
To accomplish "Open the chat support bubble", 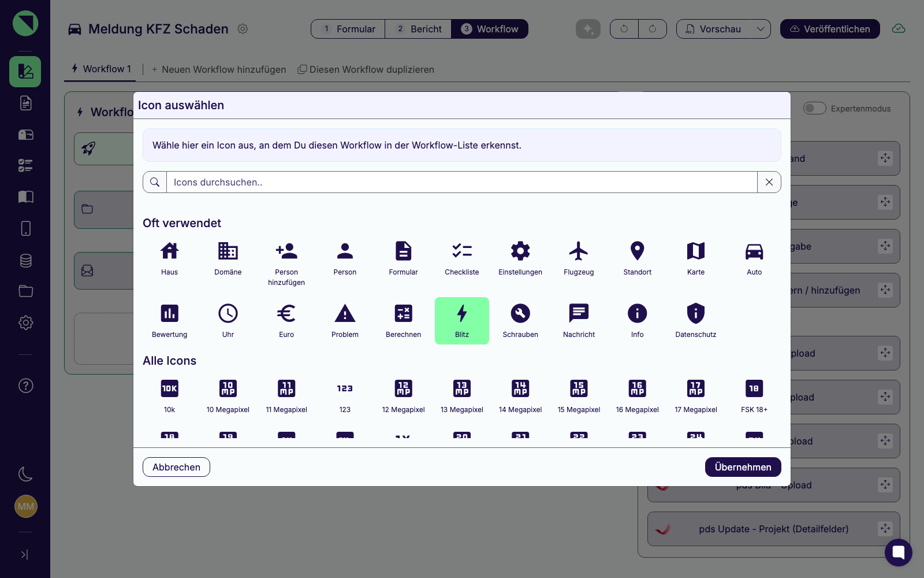I will tap(899, 552).
